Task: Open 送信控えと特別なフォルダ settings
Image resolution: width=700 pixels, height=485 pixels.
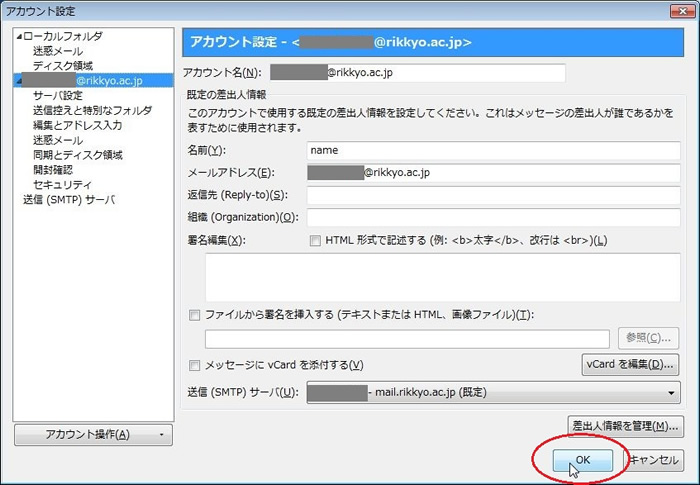Action: 92,110
